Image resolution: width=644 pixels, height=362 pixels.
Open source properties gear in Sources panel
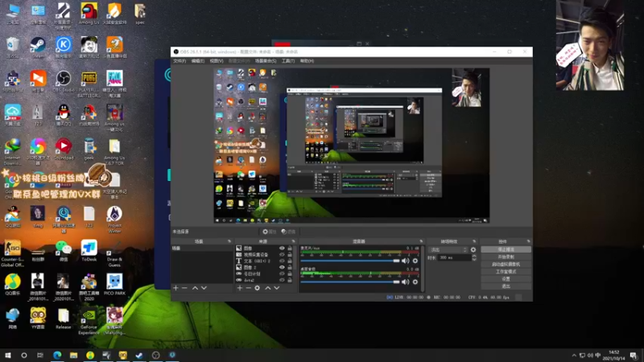point(258,288)
